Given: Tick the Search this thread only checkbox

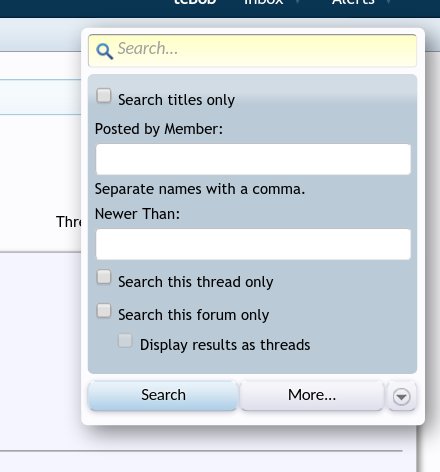Looking at the screenshot, I should click(x=104, y=277).
